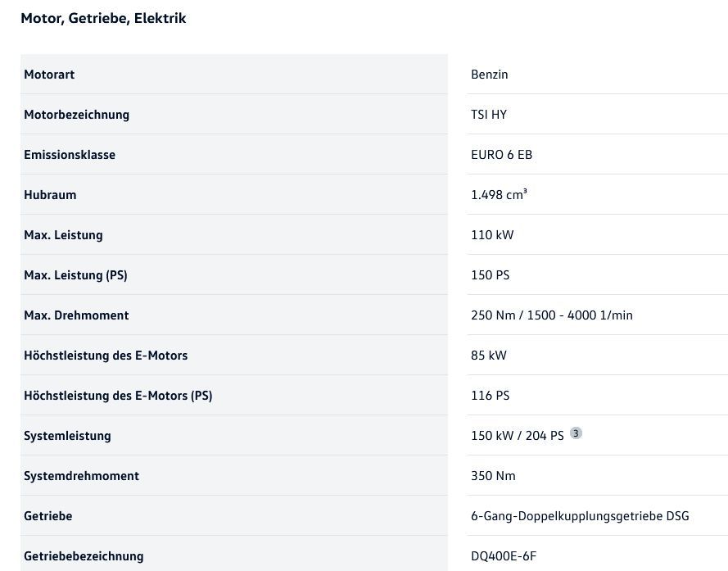Click footnote 3 badge next to Systemleistung
Screen dimensions: 728x571
577,433
